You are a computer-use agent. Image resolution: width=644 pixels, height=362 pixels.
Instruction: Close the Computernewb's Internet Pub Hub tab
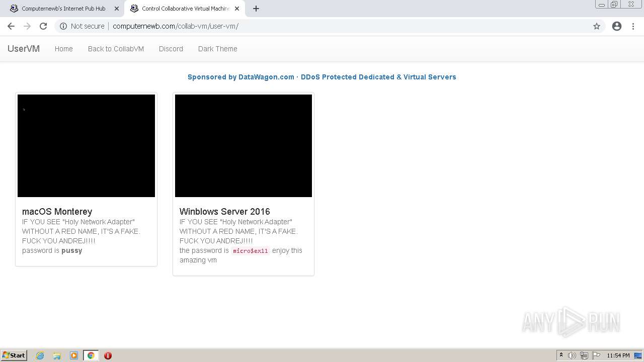click(117, 9)
